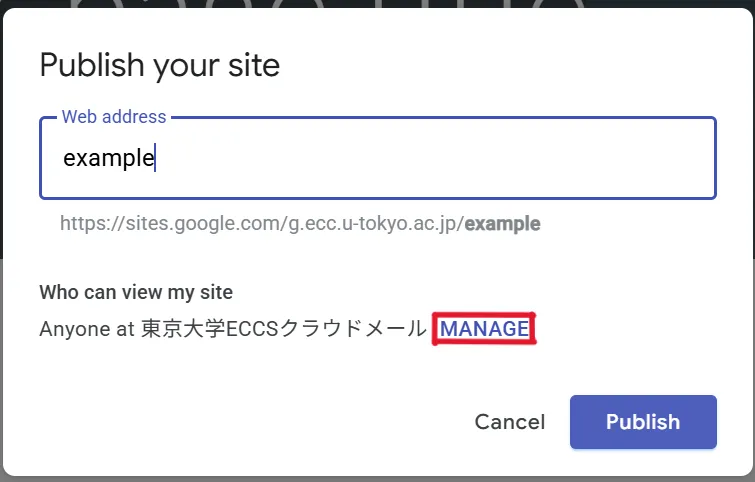755x482 pixels.
Task: Place cursor on 'example' text in field
Action: click(x=108, y=158)
